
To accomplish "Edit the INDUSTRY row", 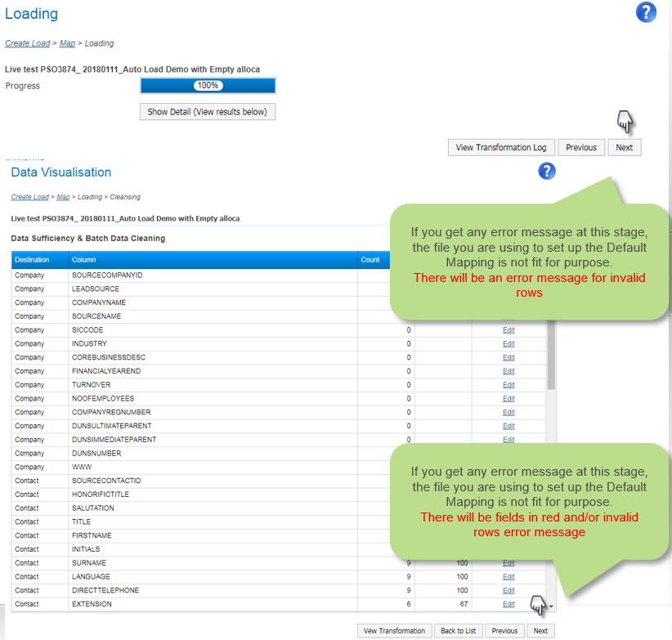I will tap(508, 343).
